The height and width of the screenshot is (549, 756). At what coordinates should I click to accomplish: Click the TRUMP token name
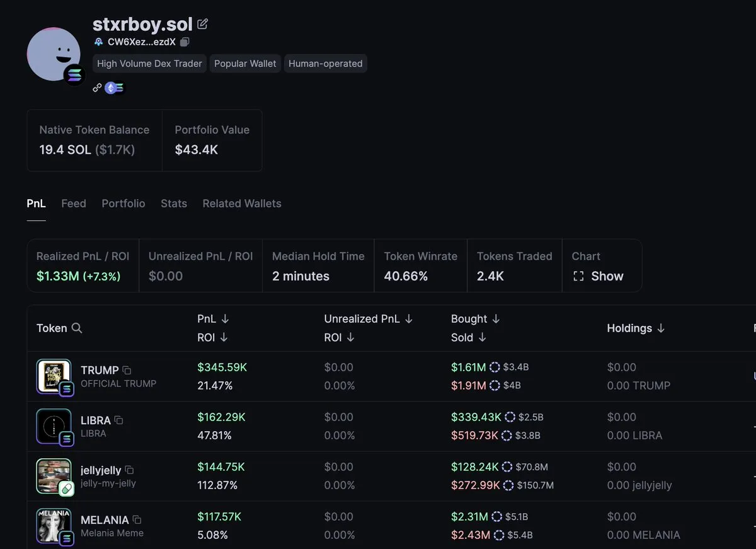pos(100,370)
